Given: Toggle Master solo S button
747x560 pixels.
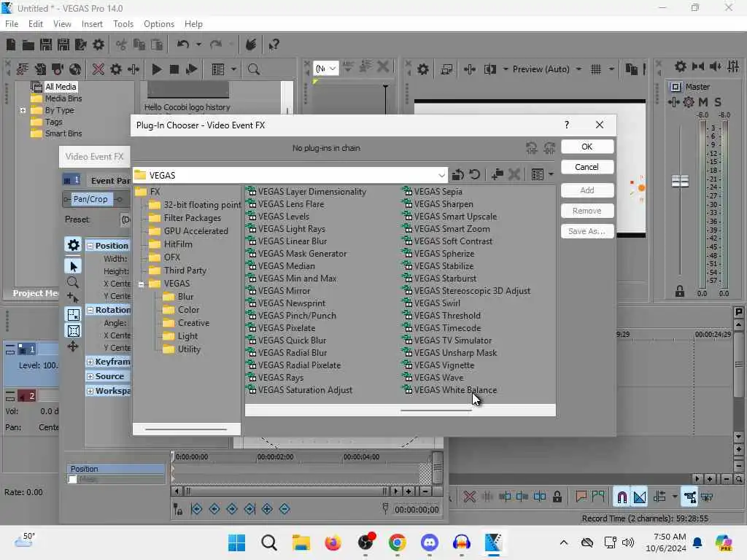Looking at the screenshot, I should click(718, 102).
